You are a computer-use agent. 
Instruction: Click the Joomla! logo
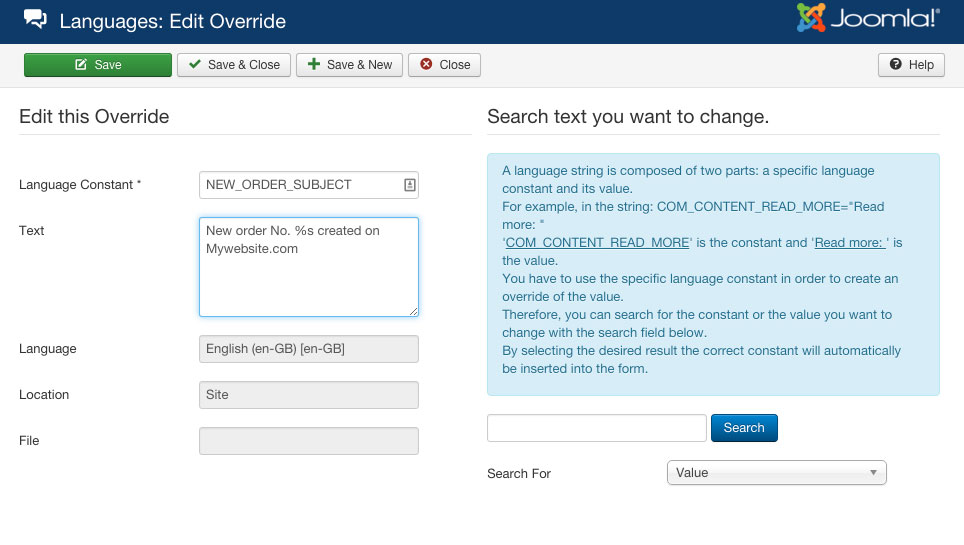tap(868, 18)
